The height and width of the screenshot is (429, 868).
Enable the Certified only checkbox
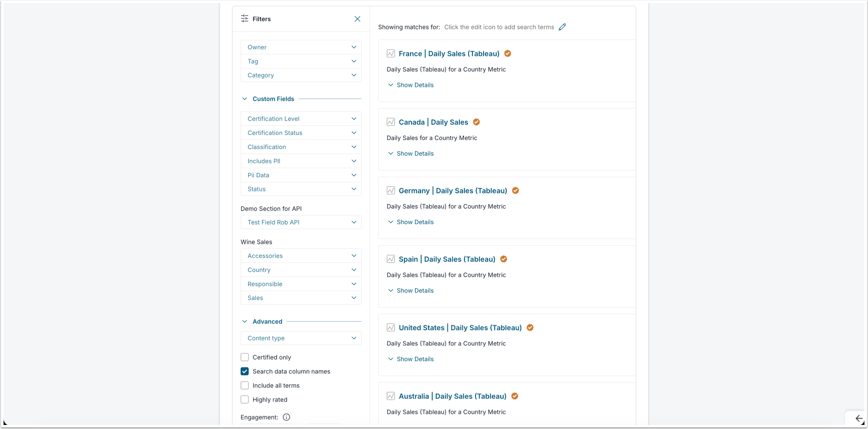point(245,357)
